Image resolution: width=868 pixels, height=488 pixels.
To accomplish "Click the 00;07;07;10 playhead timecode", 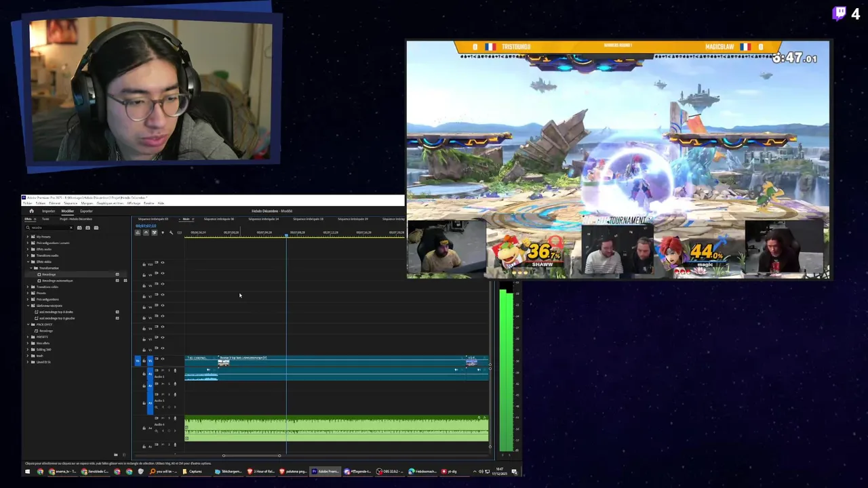I will pos(146,226).
